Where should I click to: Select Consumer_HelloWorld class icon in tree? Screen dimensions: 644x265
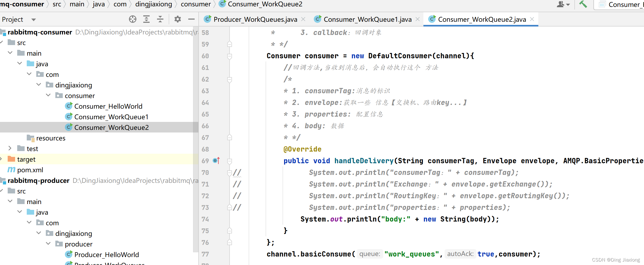click(69, 106)
